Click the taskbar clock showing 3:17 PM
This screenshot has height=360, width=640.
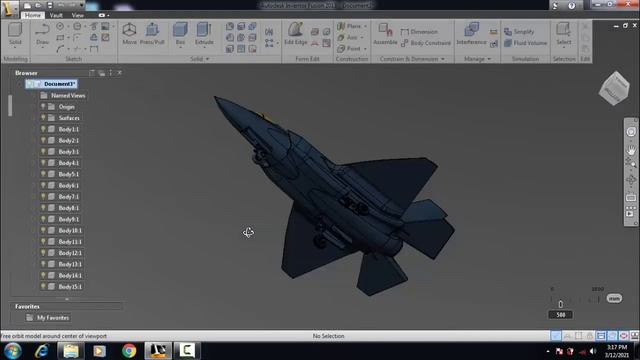616,351
